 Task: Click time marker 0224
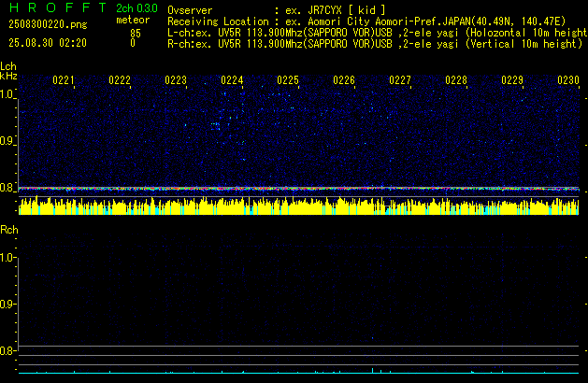[x=232, y=80]
